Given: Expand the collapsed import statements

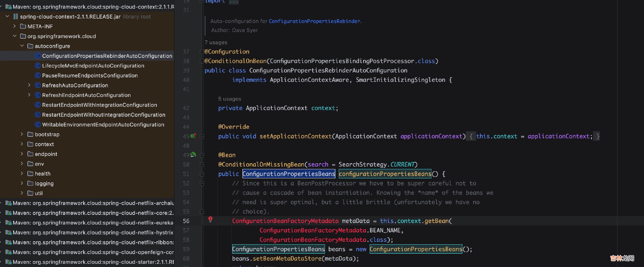Looking at the screenshot, I should point(234,1).
